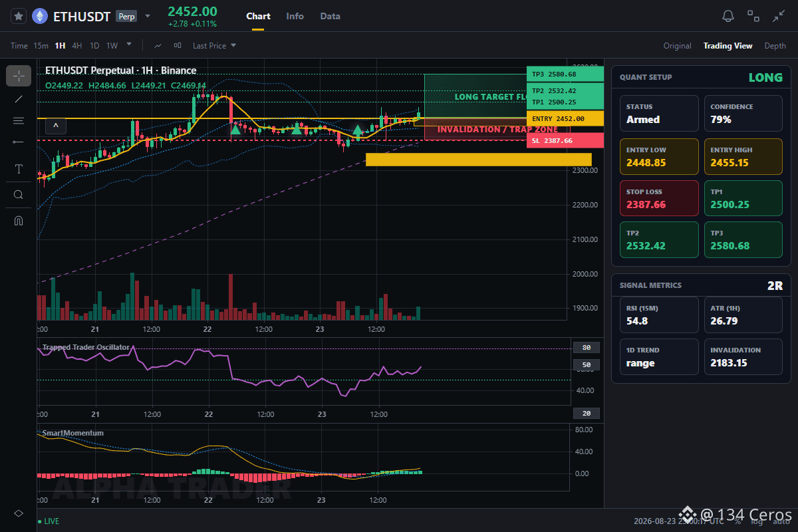
Task: Expand the ETHUSDT pair selector arrow
Action: point(148,16)
